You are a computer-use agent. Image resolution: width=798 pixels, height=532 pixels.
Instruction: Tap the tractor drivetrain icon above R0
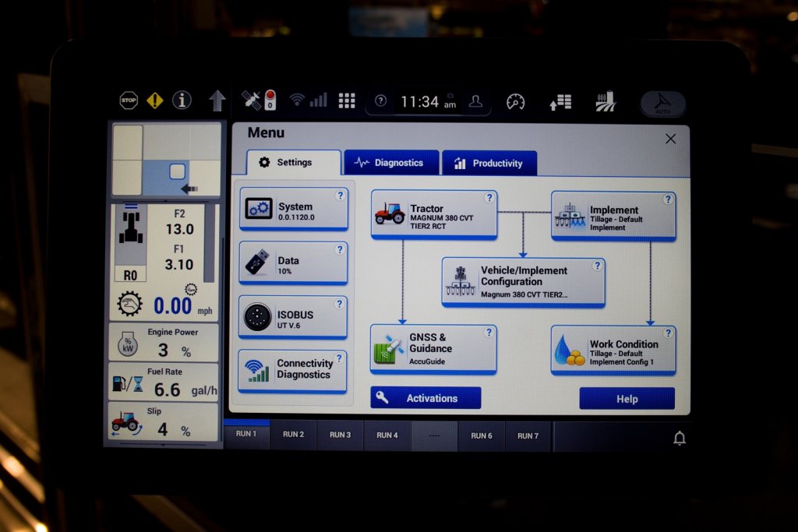point(131,226)
